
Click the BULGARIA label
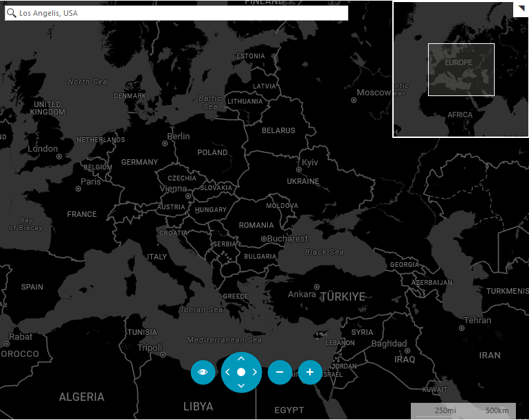tap(260, 257)
